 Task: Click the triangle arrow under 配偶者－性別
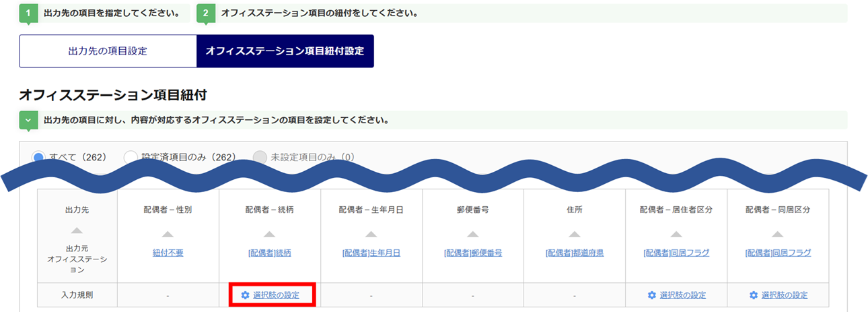tap(168, 234)
